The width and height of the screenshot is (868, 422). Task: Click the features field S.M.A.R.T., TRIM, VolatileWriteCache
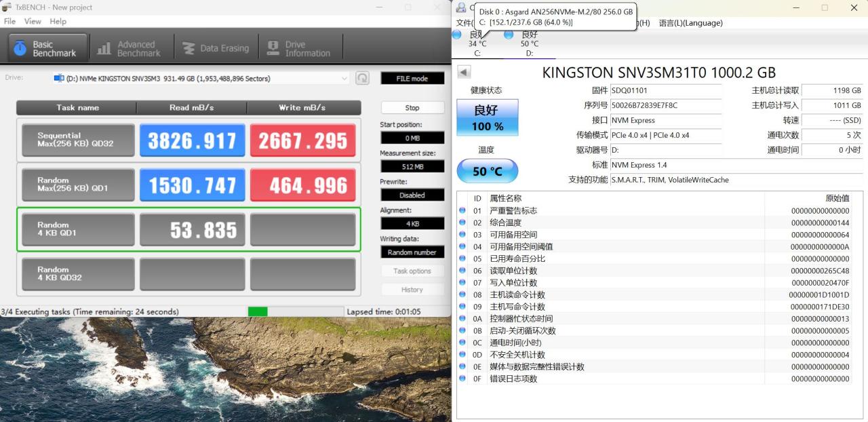click(736, 180)
